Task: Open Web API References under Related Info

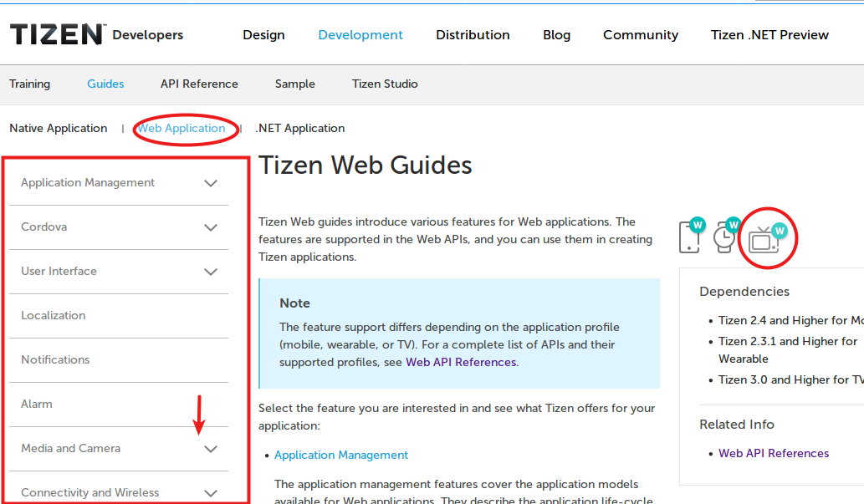Action: [x=774, y=453]
